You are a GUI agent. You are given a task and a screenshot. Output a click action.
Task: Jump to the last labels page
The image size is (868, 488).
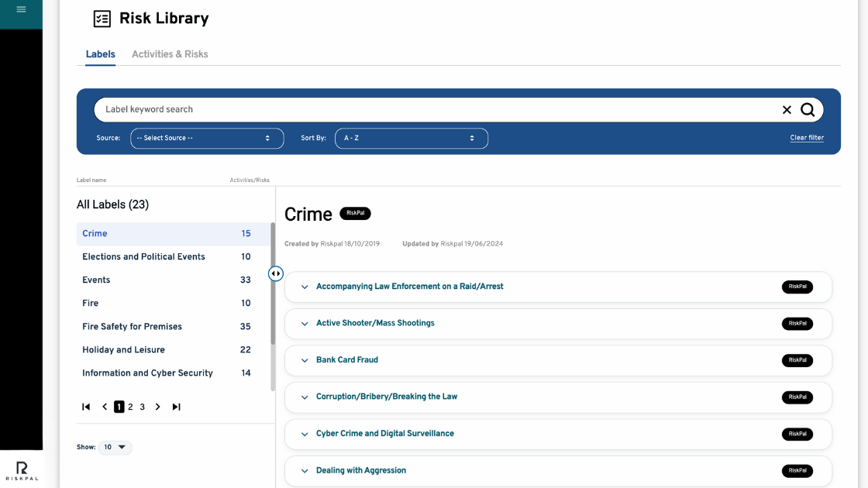[x=176, y=407]
